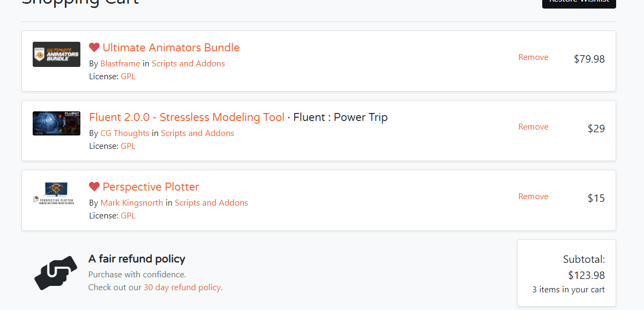This screenshot has width=644, height=310.
Task: Open GPL license link under Fluent item
Action: 128,146
